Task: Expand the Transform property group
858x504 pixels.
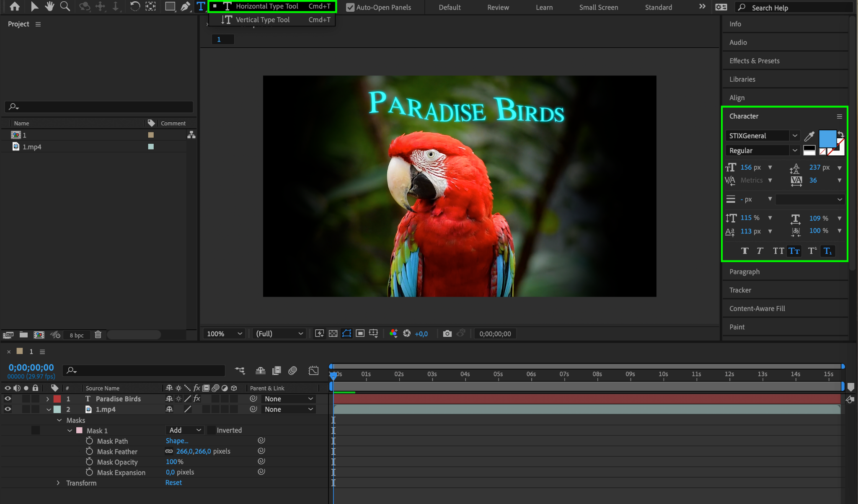Action: 58,483
